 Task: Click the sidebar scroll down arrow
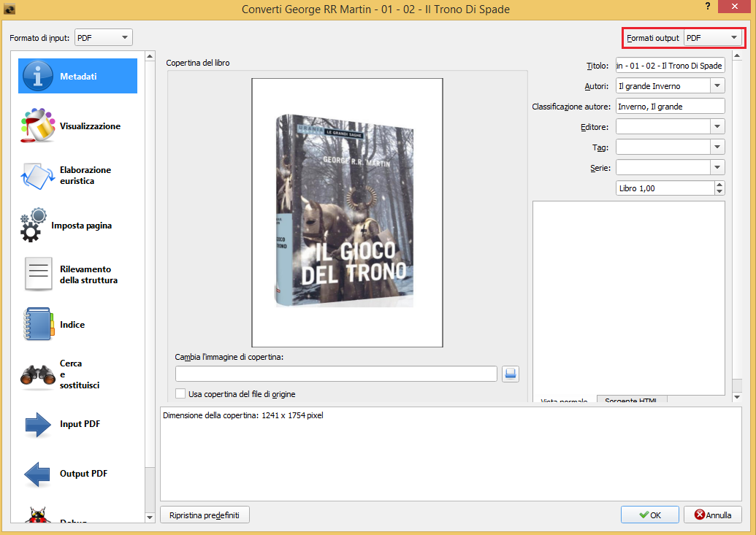150,517
